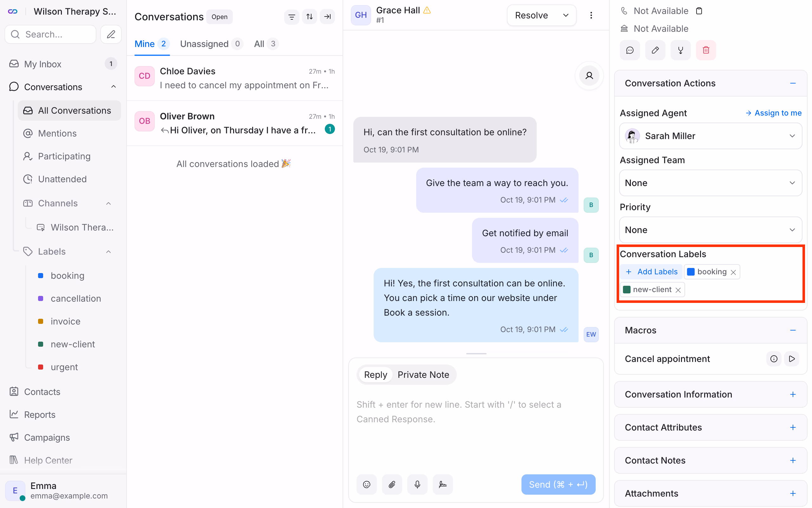Click Add Labels button

coord(652,272)
